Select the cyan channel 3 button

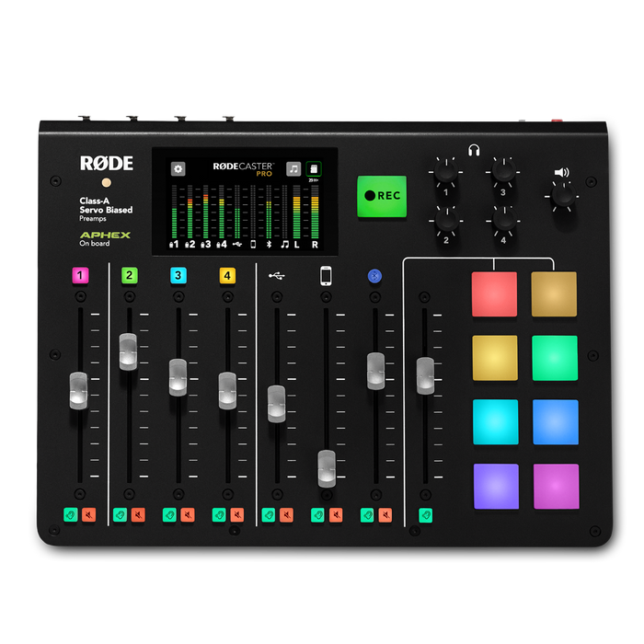click(x=178, y=275)
